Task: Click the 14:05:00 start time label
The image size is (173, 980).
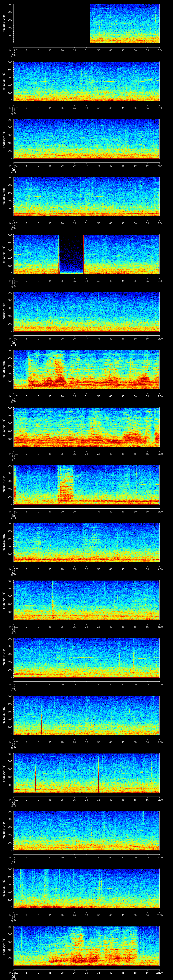Action: tap(13, 108)
